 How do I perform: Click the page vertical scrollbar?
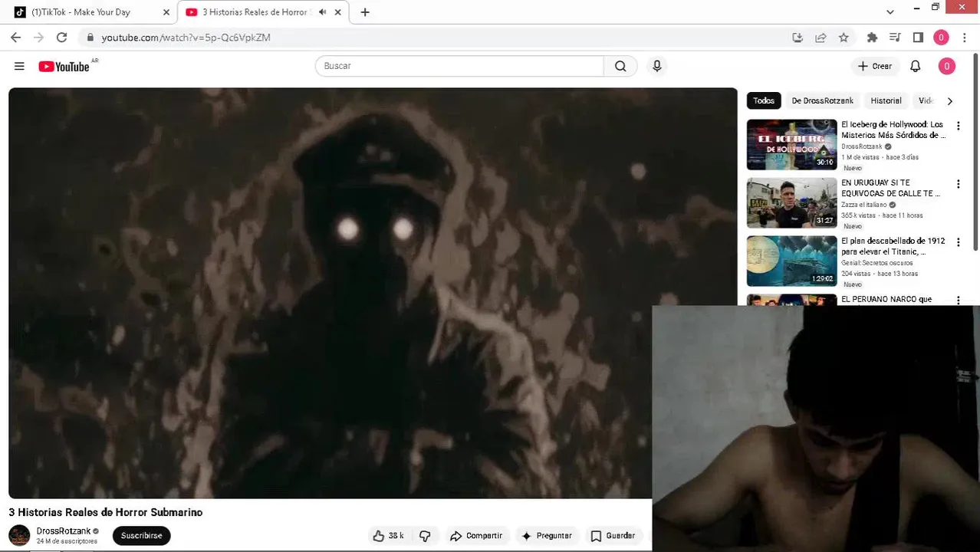pyautogui.click(x=975, y=150)
